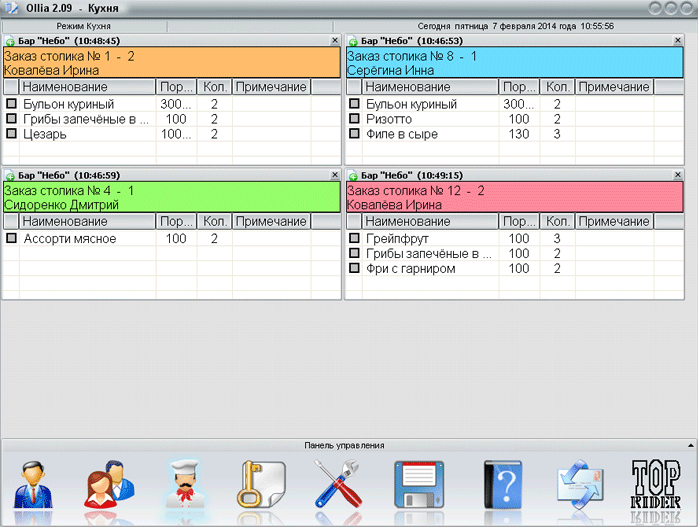698x527 pixels.
Task: Click the Ассорти мясное row name
Action: (x=70, y=239)
